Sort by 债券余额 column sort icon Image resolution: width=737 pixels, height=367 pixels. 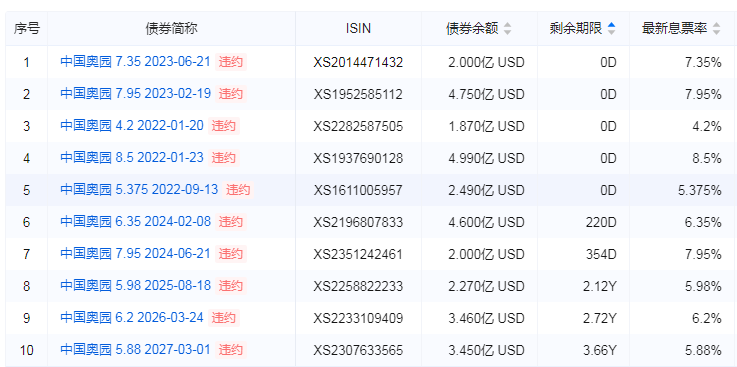[x=507, y=29]
